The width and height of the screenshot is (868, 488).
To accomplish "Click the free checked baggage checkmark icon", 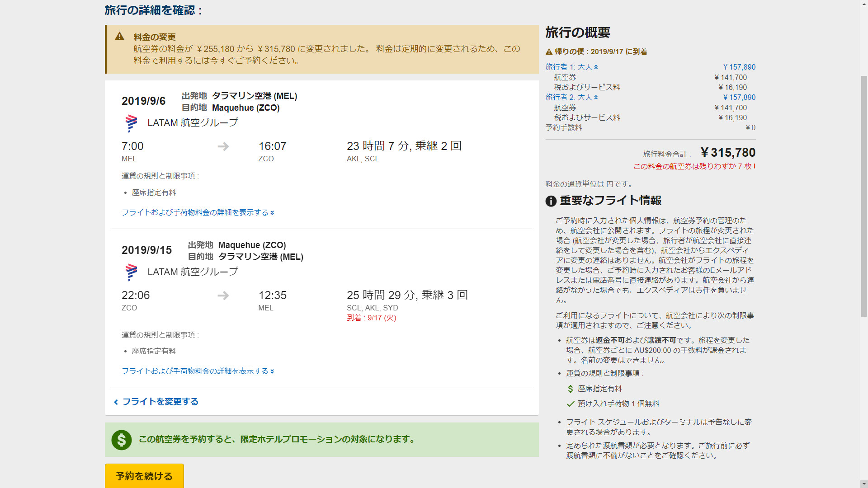I will coord(571,404).
